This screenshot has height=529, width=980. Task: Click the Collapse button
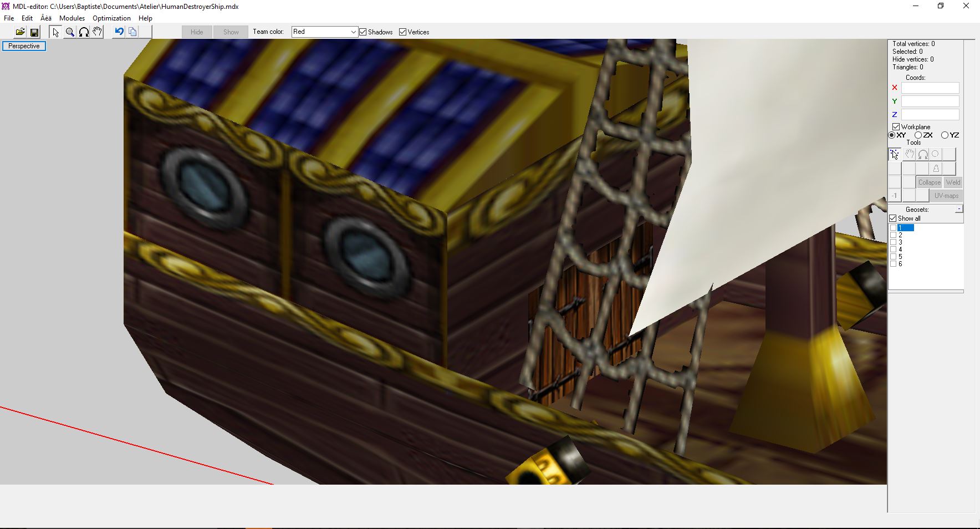pyautogui.click(x=930, y=182)
